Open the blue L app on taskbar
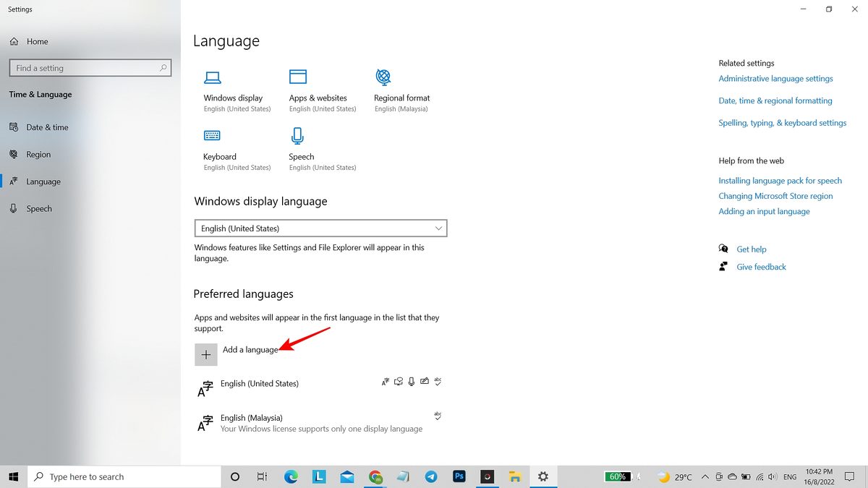The width and height of the screenshot is (868, 488). click(319, 476)
